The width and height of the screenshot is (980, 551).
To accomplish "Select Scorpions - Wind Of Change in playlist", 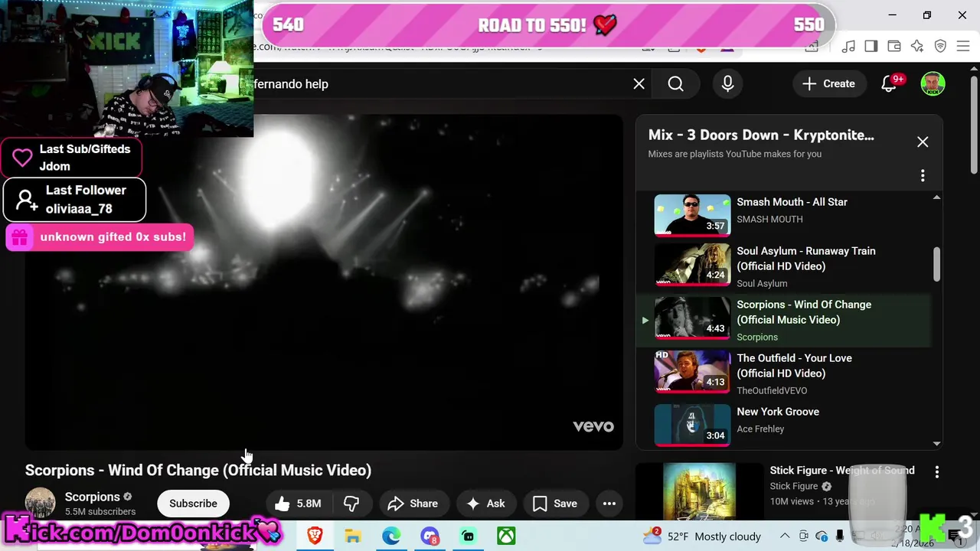I will pyautogui.click(x=782, y=320).
